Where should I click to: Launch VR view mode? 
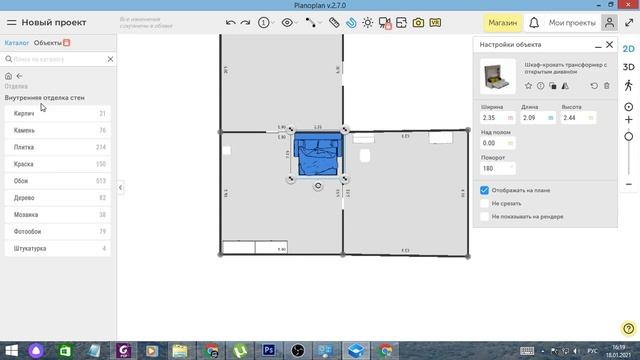click(x=435, y=23)
